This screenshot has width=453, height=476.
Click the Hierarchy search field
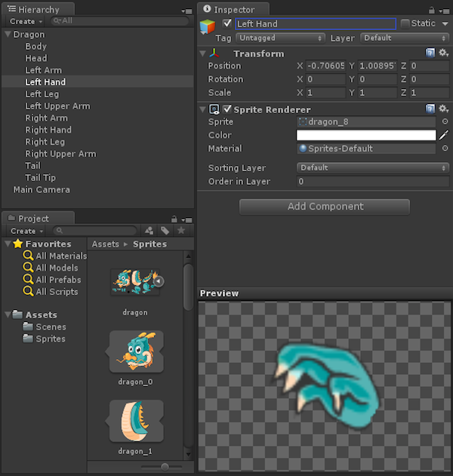click(120, 21)
